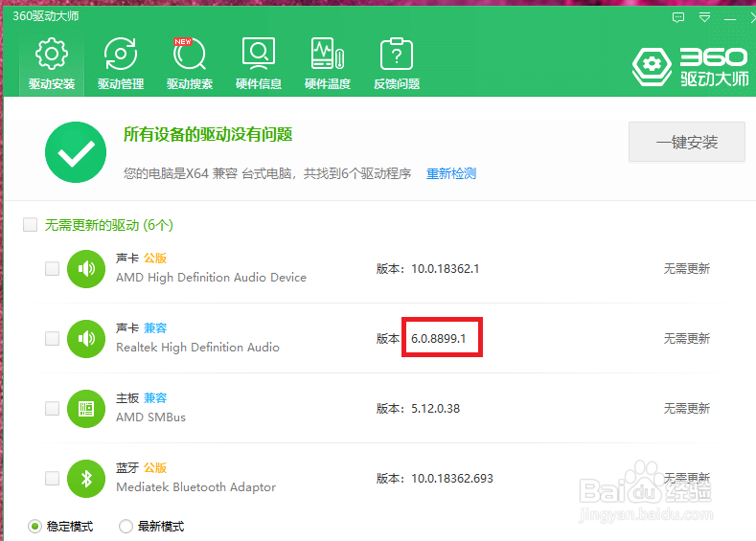Click the green checkmark status icon
Screen dimensions: 756x541
click(76, 152)
